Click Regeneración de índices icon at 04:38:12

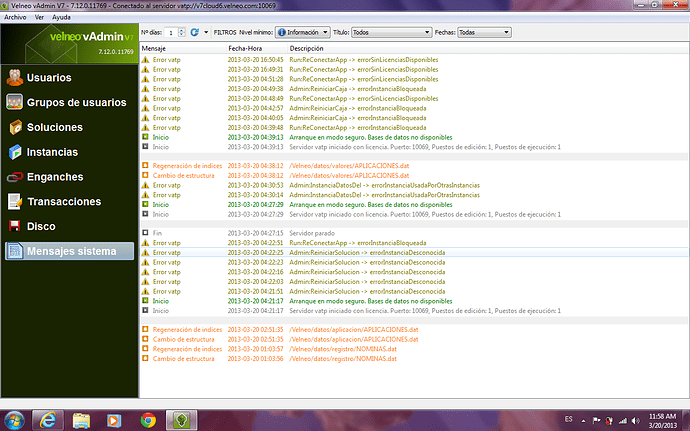(x=145, y=166)
